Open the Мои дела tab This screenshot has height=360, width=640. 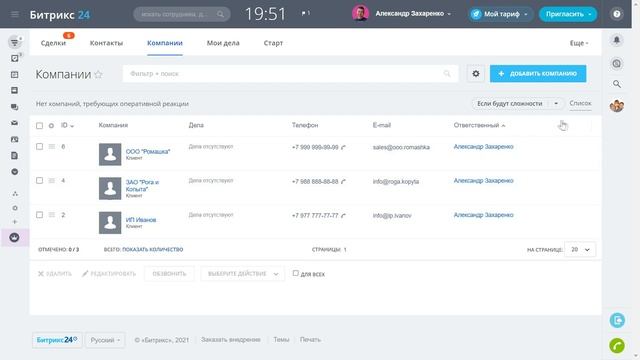223,43
